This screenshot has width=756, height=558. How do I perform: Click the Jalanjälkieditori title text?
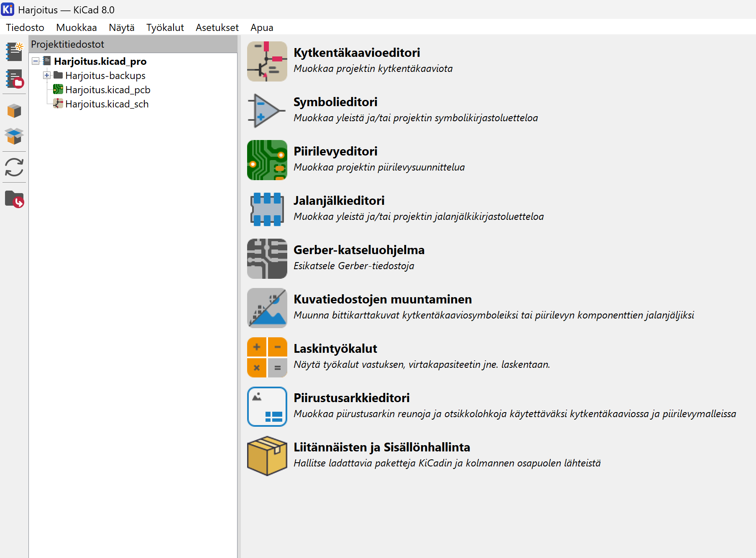point(339,201)
